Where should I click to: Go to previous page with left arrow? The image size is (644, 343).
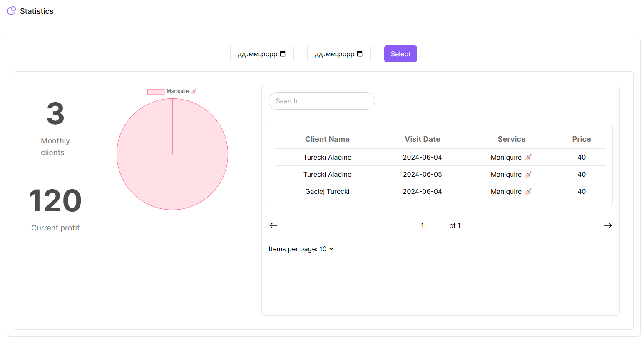(274, 225)
